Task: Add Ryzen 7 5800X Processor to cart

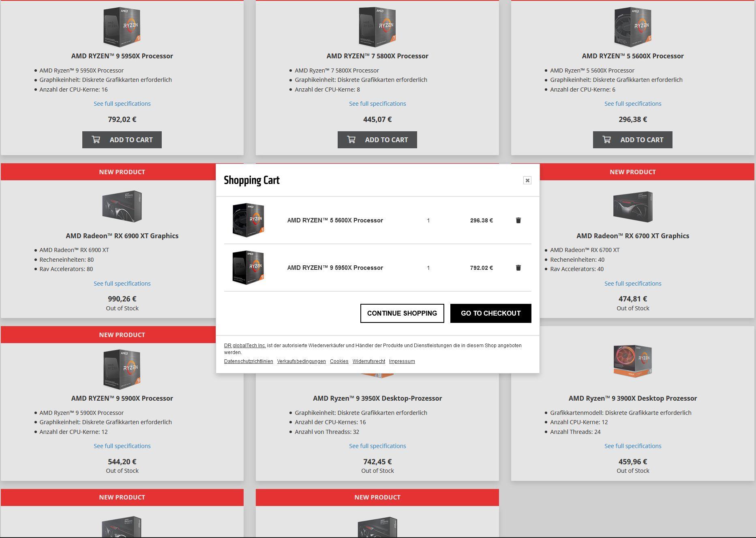Action: tap(377, 140)
